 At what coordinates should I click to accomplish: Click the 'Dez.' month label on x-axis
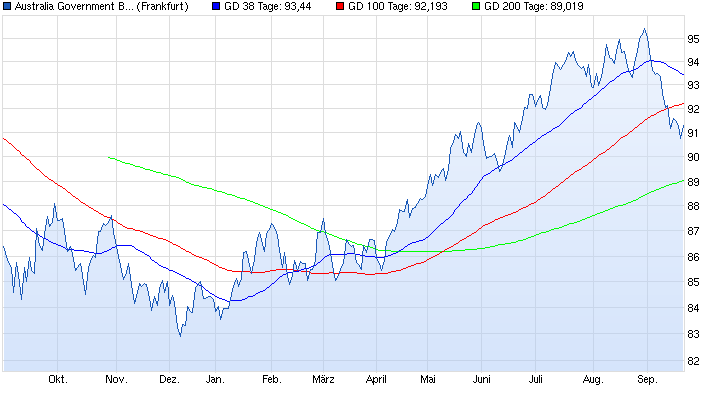point(169,380)
